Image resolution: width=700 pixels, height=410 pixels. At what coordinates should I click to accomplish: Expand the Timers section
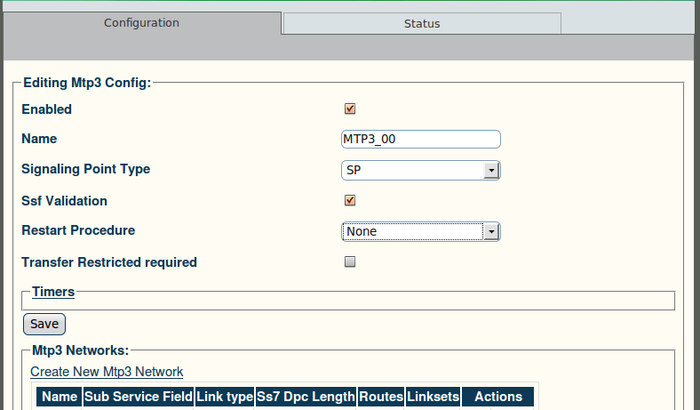(x=53, y=292)
